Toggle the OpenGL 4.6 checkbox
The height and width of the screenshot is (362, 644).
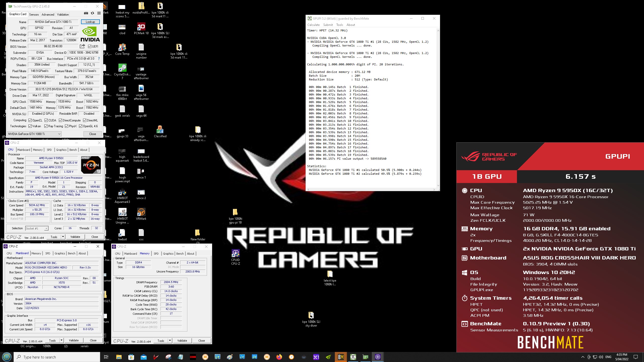81,126
